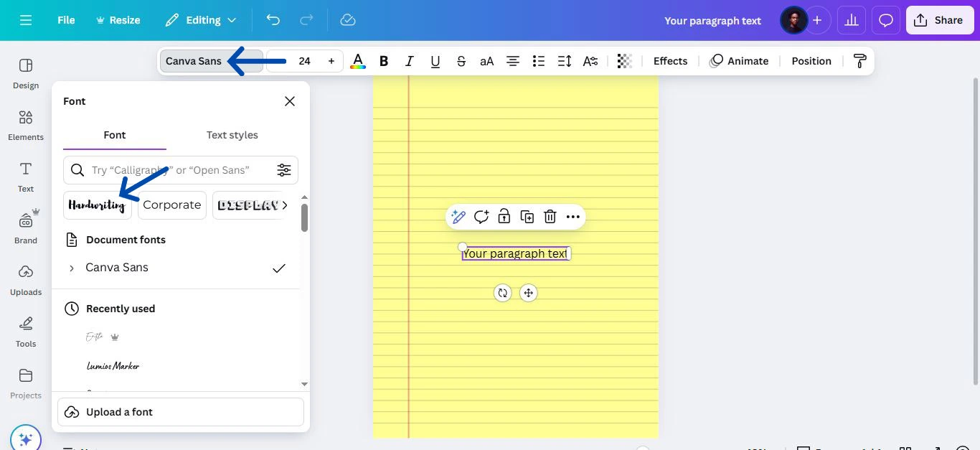
Task: Switch to the Font tab
Action: tap(115, 135)
